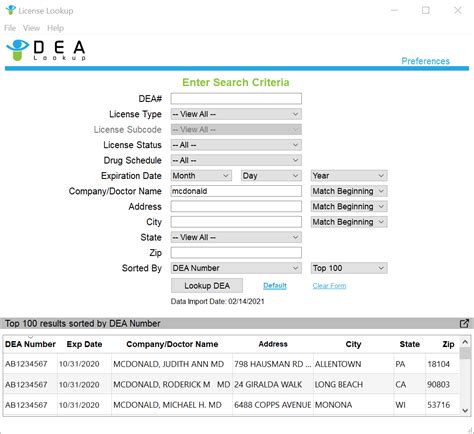The width and height of the screenshot is (474, 434).
Task: Open the expiration Year dropdown
Action: (x=349, y=176)
